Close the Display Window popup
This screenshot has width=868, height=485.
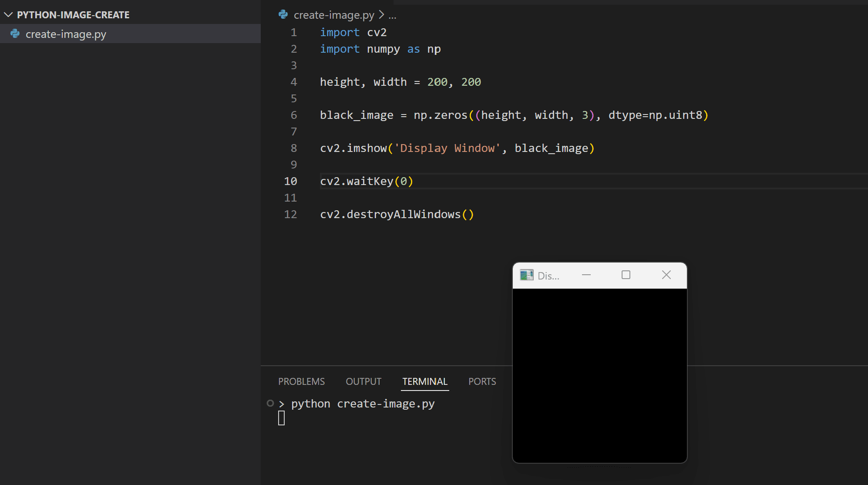point(666,275)
